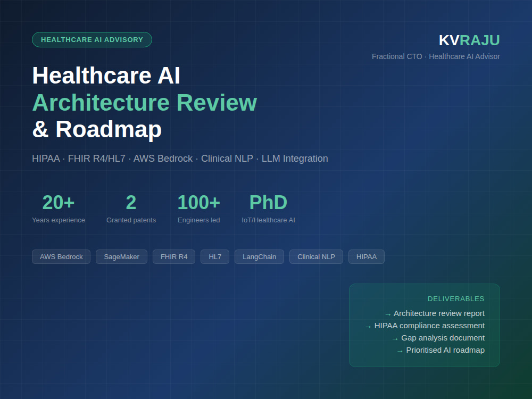Select the HIPAA tag chip
The width and height of the screenshot is (532, 399).
click(367, 257)
